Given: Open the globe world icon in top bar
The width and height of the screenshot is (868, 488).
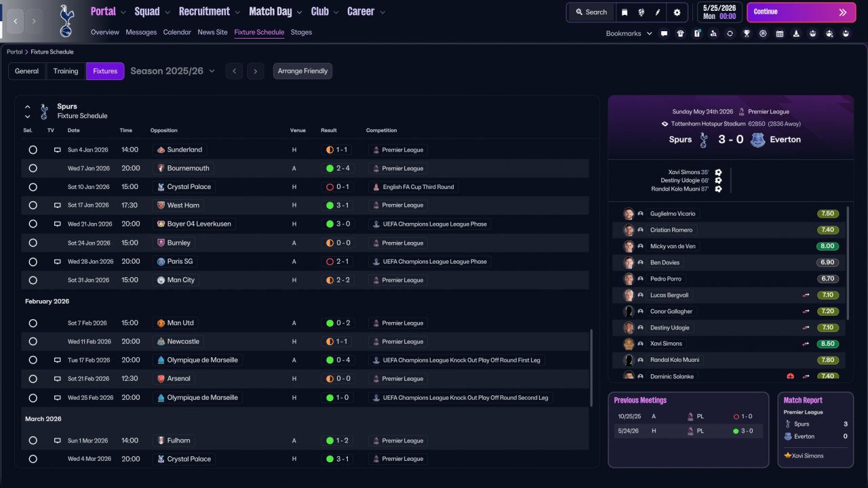Looking at the screenshot, I should (x=641, y=12).
